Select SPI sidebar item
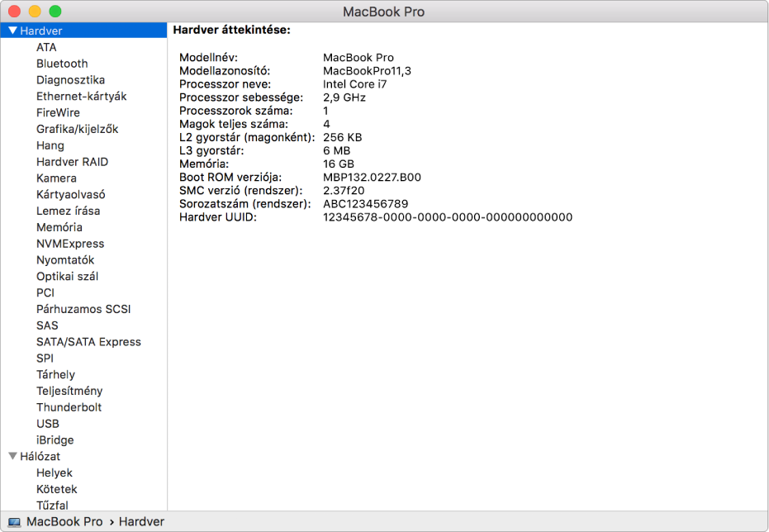769x532 pixels. (45, 359)
